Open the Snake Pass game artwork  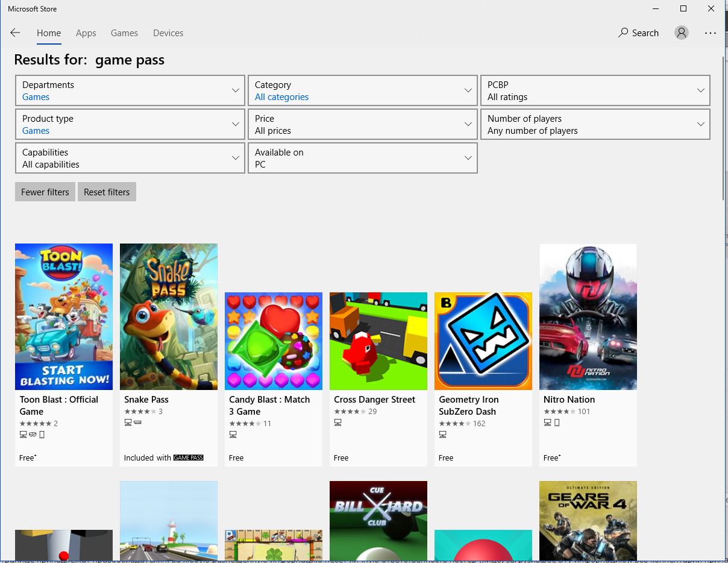169,316
